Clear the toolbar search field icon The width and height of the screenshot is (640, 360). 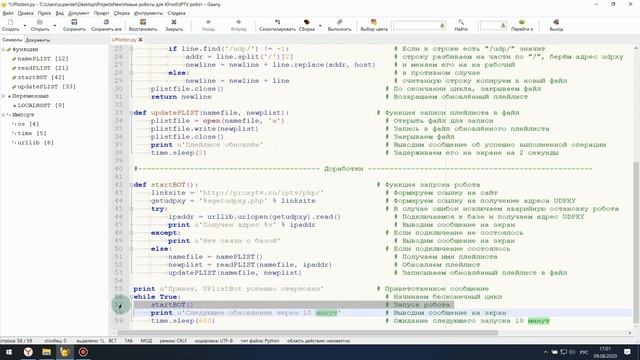(442, 26)
